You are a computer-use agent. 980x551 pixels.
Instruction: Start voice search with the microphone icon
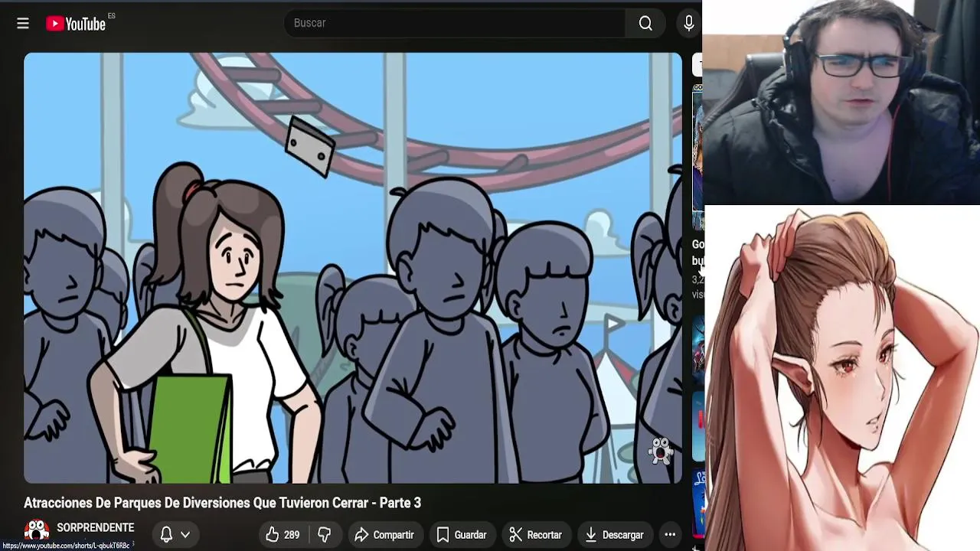tap(688, 24)
